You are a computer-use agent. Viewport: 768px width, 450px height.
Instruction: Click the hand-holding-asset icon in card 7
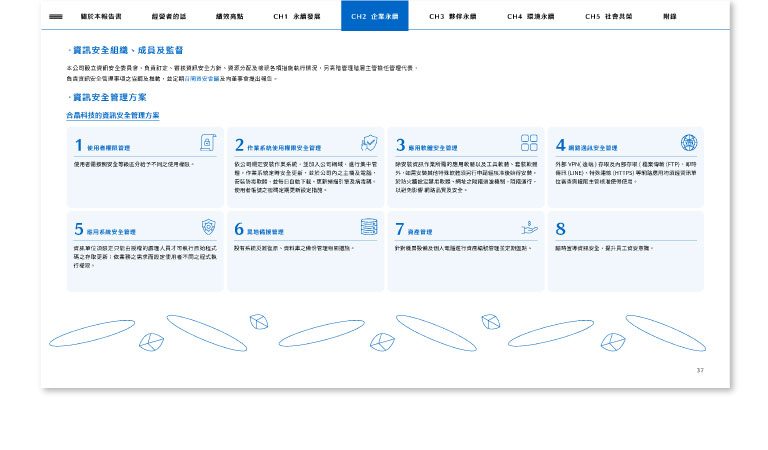click(x=529, y=227)
